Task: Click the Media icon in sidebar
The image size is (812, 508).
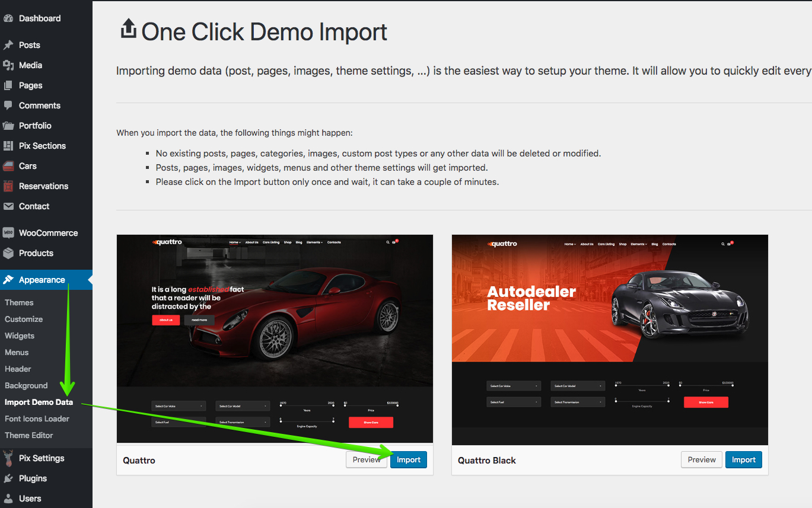Action: click(x=8, y=65)
